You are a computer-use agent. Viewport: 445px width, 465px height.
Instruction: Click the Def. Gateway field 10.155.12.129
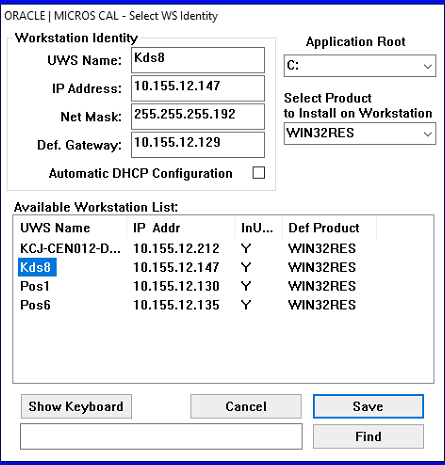click(x=198, y=145)
